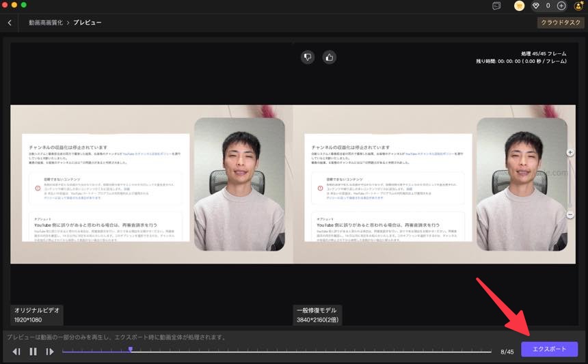Zoom out with the minus button on preview
This screenshot has height=364, width=588.
pyautogui.click(x=570, y=215)
